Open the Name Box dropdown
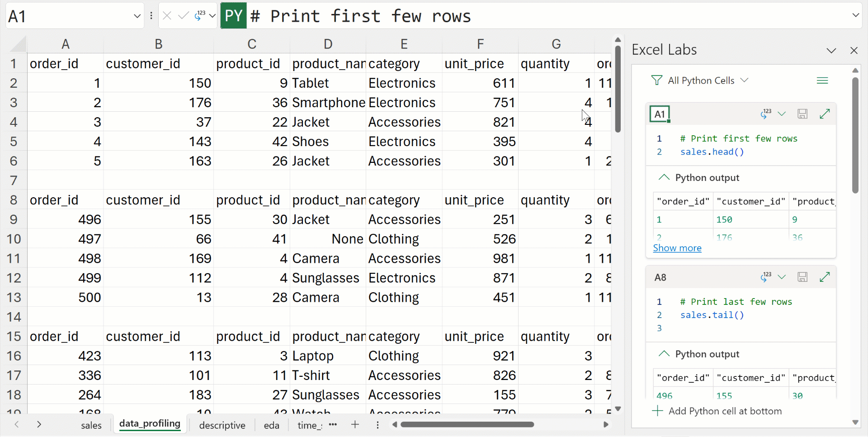The height and width of the screenshot is (437, 868). click(137, 15)
